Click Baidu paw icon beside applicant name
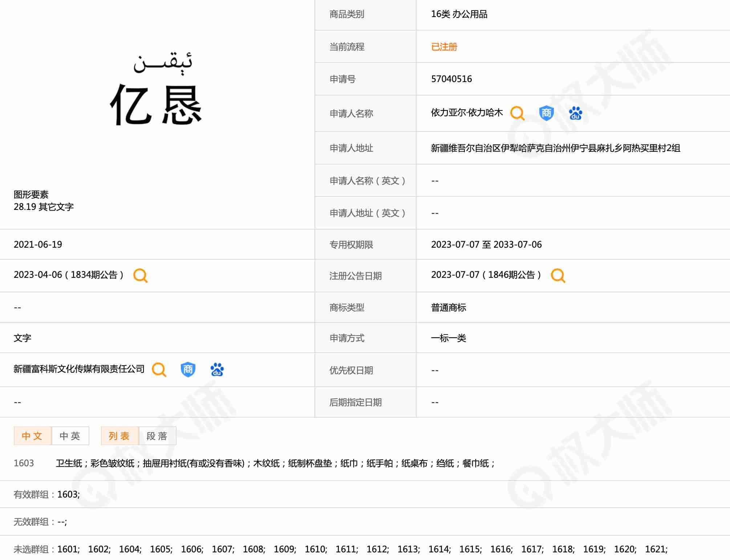Viewport: 730px width, 560px height. [x=575, y=113]
